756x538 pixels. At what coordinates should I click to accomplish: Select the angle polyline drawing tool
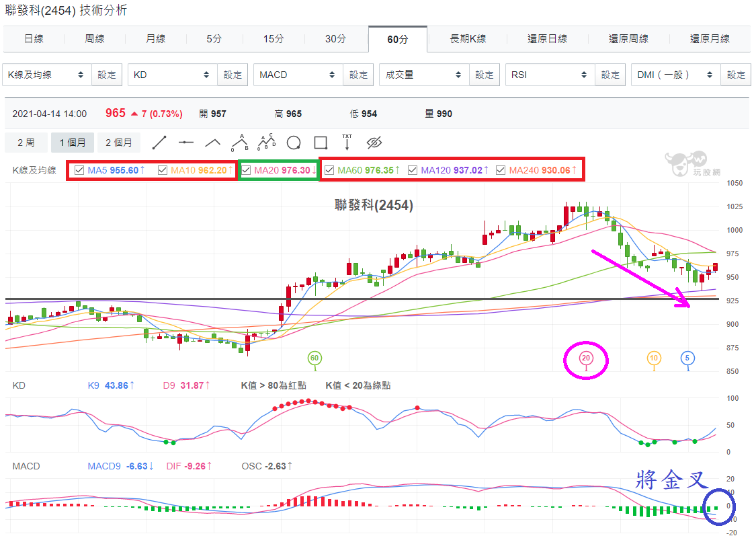(x=212, y=143)
